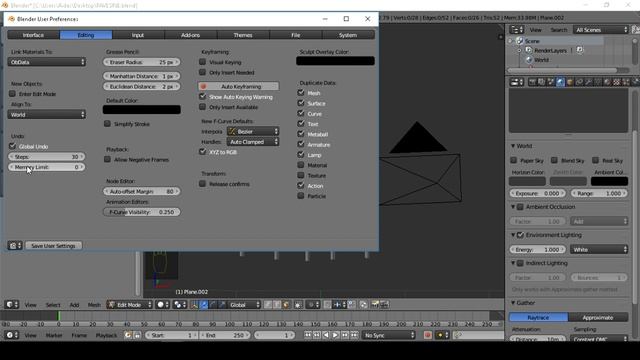
Task: Open Object properties cube tab icon
Action: tap(570, 82)
